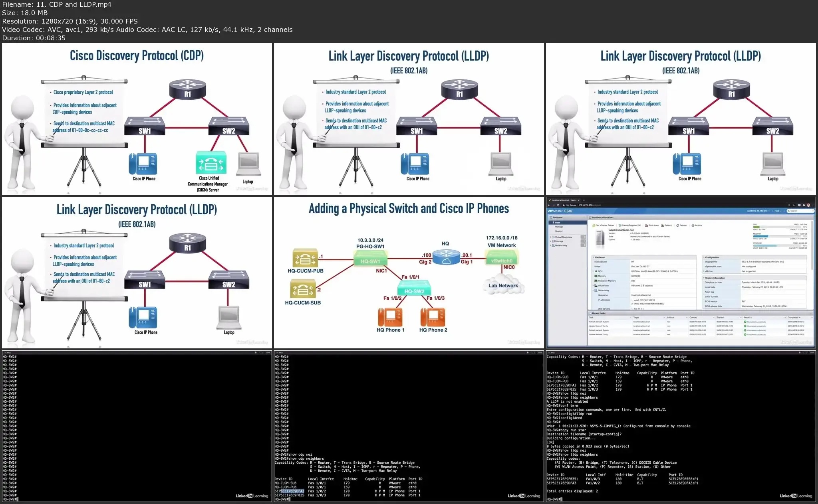
Task: Click Get vCenter Server in ESXi toolbar
Action: 603,225
